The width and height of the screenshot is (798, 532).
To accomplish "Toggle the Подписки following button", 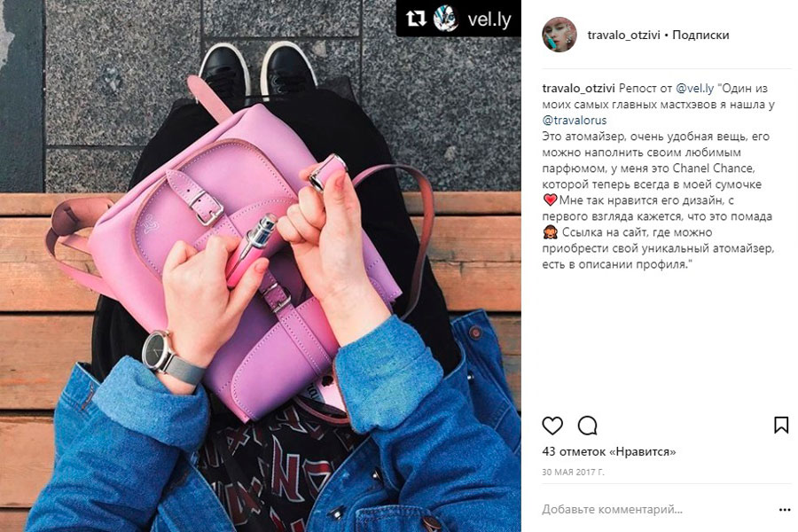I will pyautogui.click(x=700, y=35).
